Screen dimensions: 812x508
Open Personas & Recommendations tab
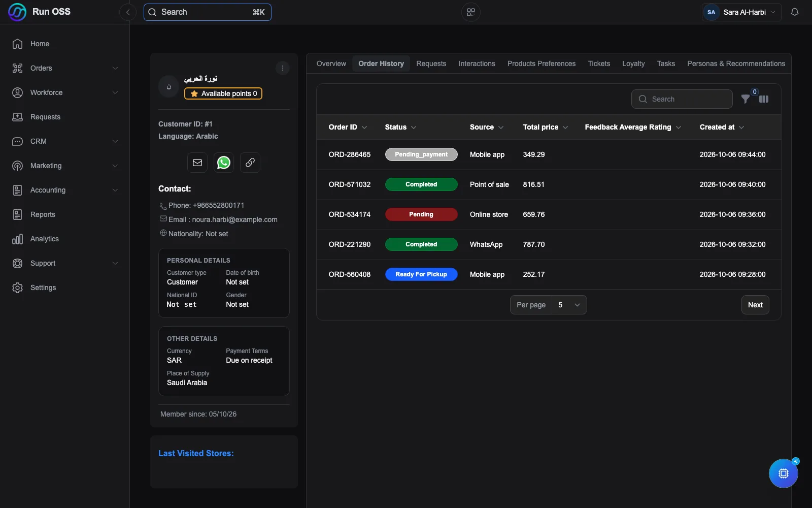point(736,63)
